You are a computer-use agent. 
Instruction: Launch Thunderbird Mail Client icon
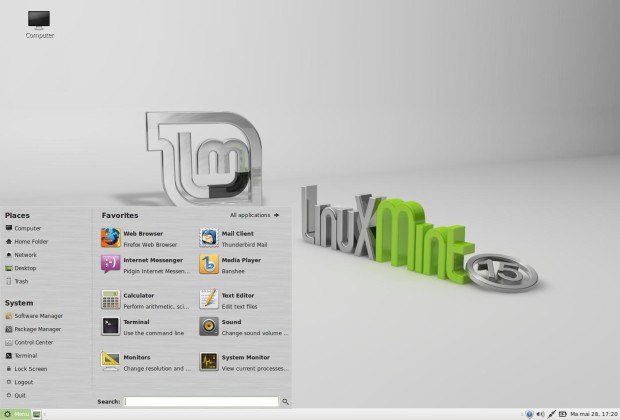(209, 238)
